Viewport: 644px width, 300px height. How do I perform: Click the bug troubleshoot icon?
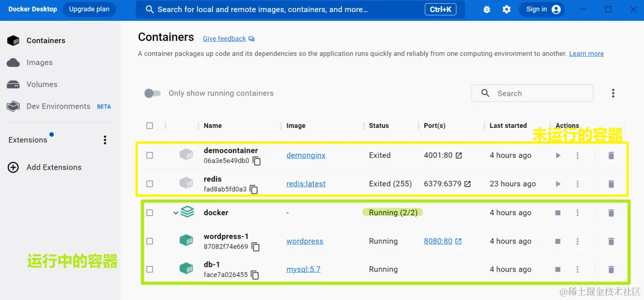pyautogui.click(x=486, y=10)
